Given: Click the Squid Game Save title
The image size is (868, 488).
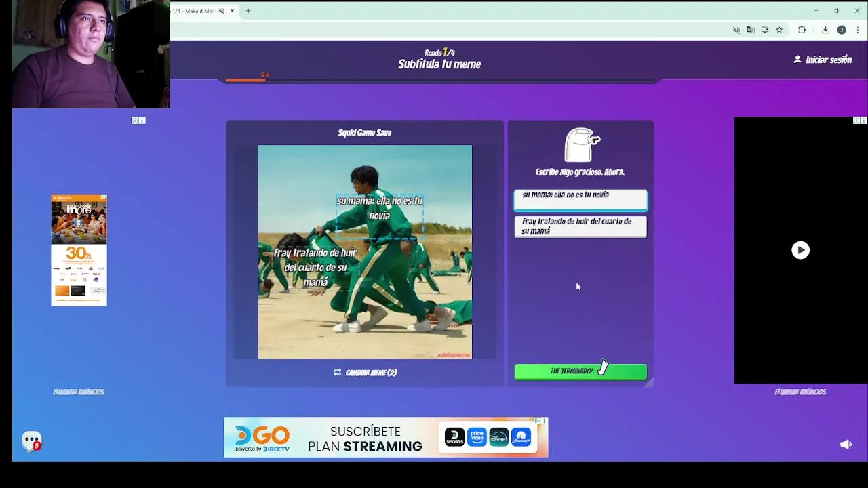Looking at the screenshot, I should point(365,133).
